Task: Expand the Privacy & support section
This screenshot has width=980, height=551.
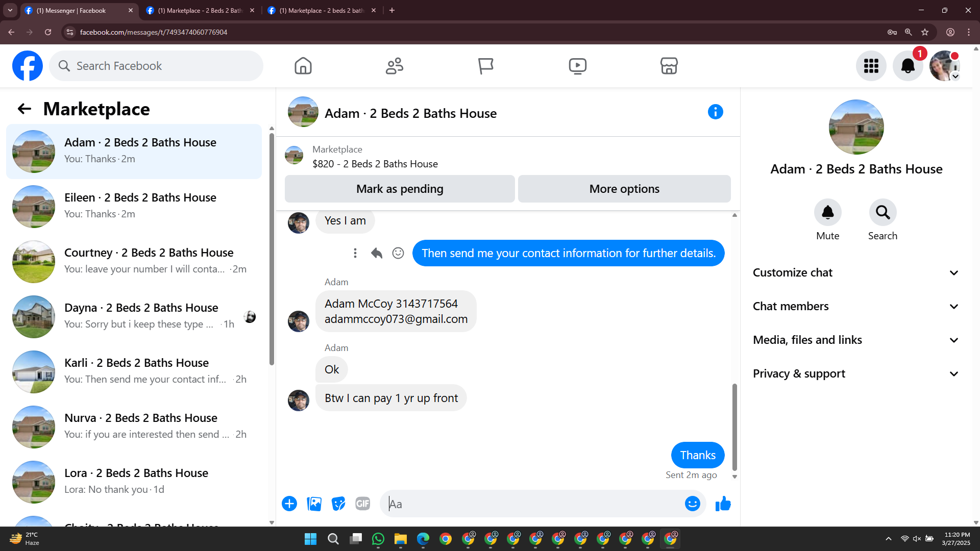Action: (x=856, y=373)
